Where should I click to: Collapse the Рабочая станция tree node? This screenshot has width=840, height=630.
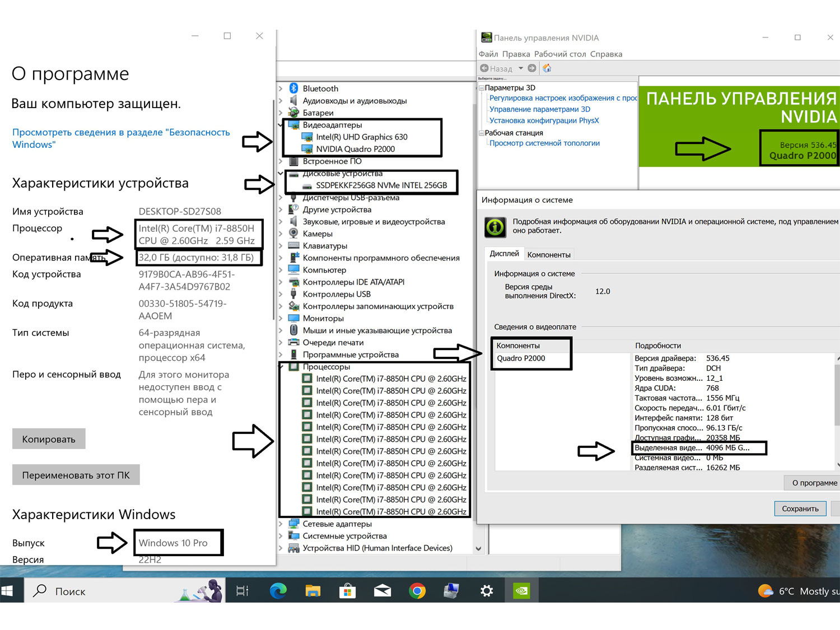(x=481, y=133)
